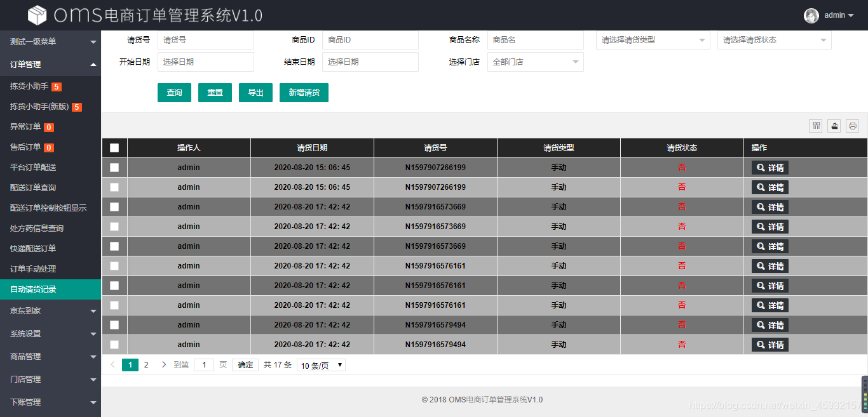This screenshot has height=417, width=868.
Task: Expand the 测试一级菜单 sidebar menu
Action: point(50,42)
